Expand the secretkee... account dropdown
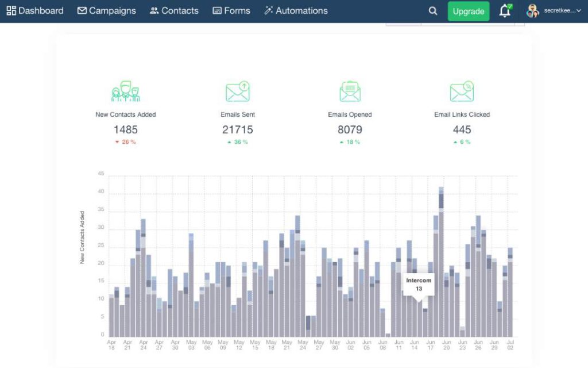588x368 pixels. (562, 10)
